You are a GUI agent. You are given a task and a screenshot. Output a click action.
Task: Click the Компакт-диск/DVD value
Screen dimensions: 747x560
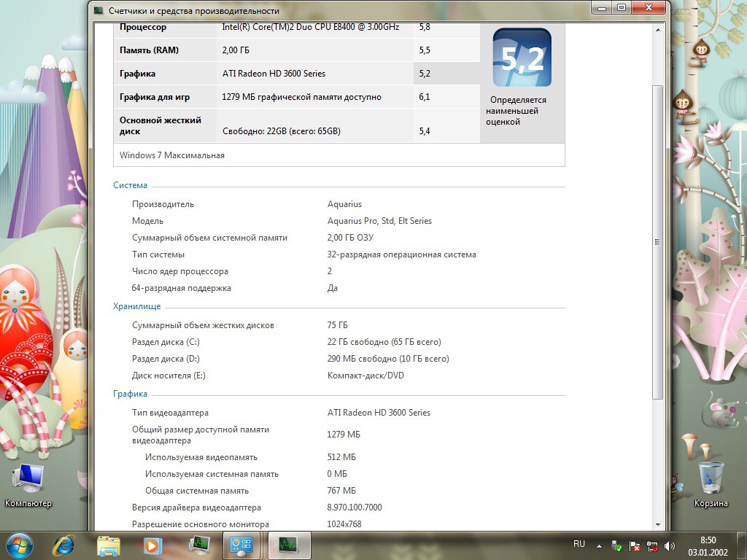pos(365,376)
